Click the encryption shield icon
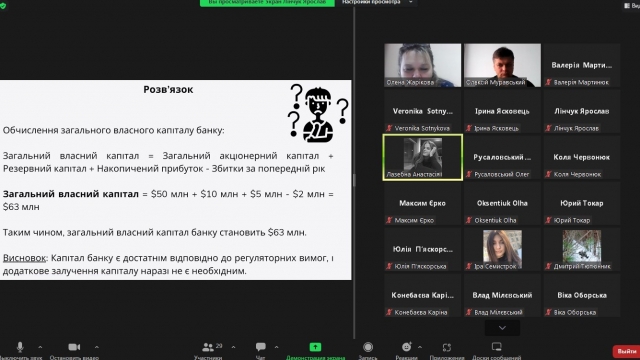Screen dimensions: 640x360 [x=3, y=6]
